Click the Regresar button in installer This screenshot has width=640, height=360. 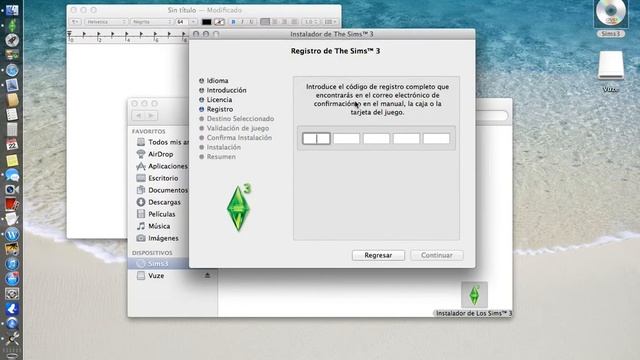tap(378, 255)
